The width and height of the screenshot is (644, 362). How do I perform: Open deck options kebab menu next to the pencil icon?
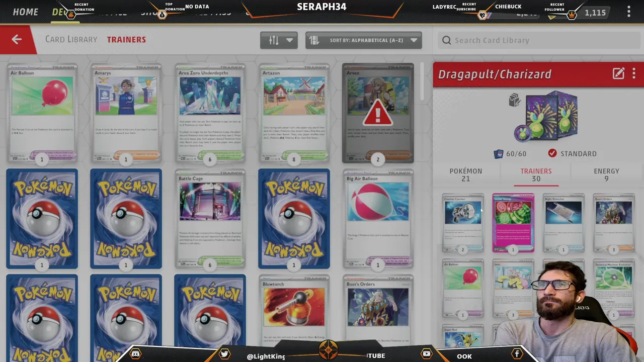(634, 74)
